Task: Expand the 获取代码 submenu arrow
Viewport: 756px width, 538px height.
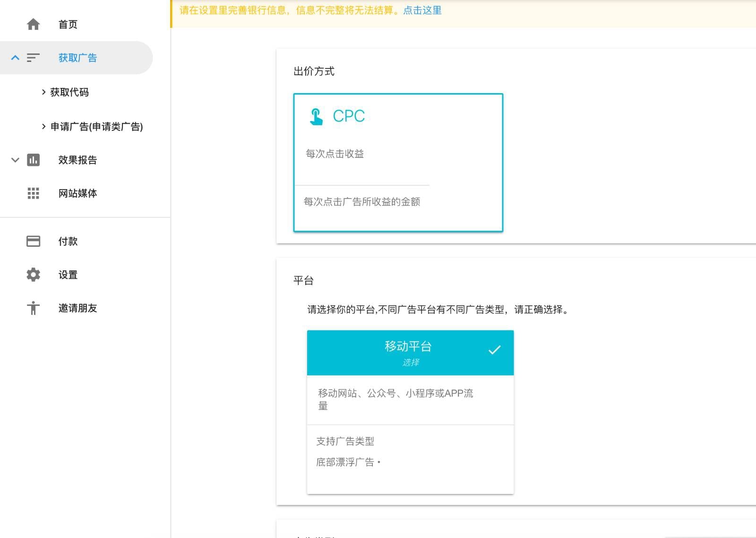Action: click(43, 92)
